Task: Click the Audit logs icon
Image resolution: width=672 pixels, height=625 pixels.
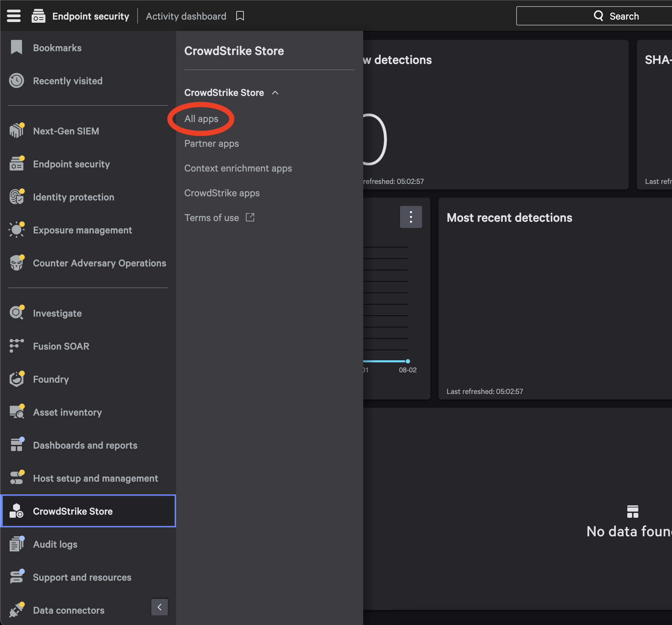Action: tap(17, 544)
